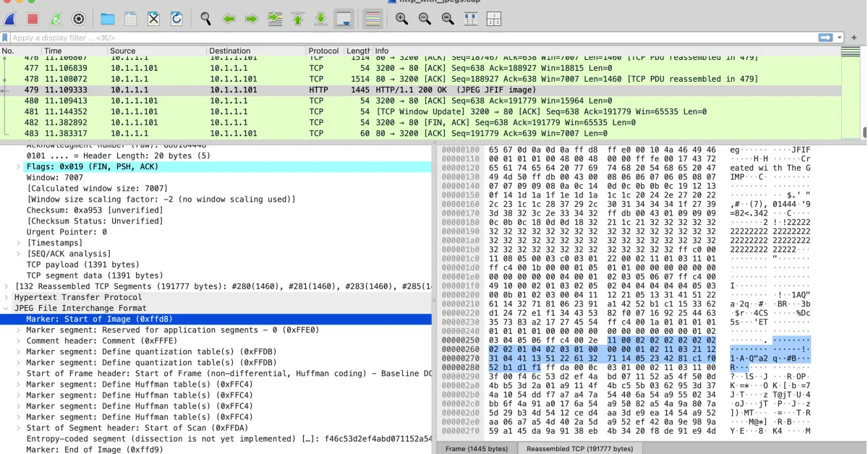Open capture options gear icon
The width and height of the screenshot is (868, 454).
[79, 19]
